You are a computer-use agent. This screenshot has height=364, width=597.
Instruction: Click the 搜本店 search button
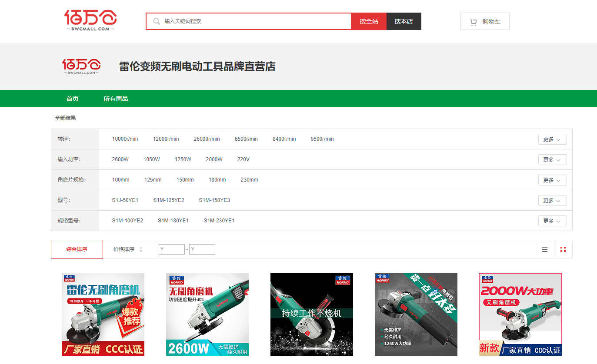tap(404, 21)
